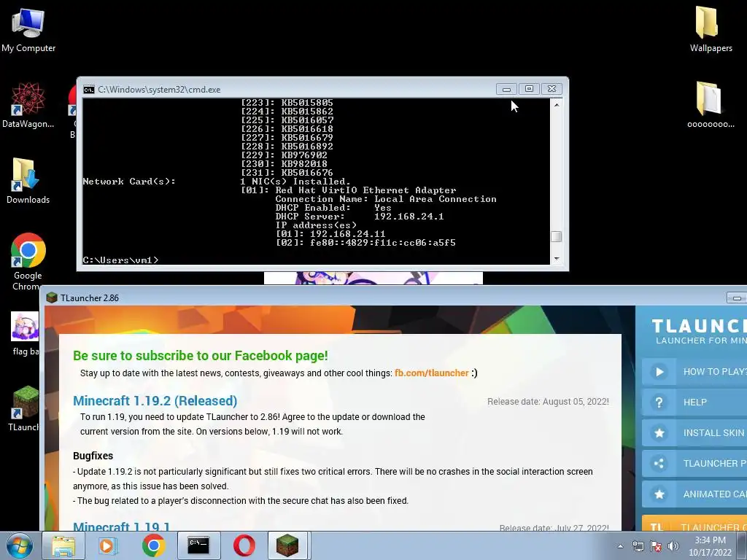The width and height of the screenshot is (747, 560).
Task: Open fb.com/tlauncher link
Action: [x=431, y=373]
